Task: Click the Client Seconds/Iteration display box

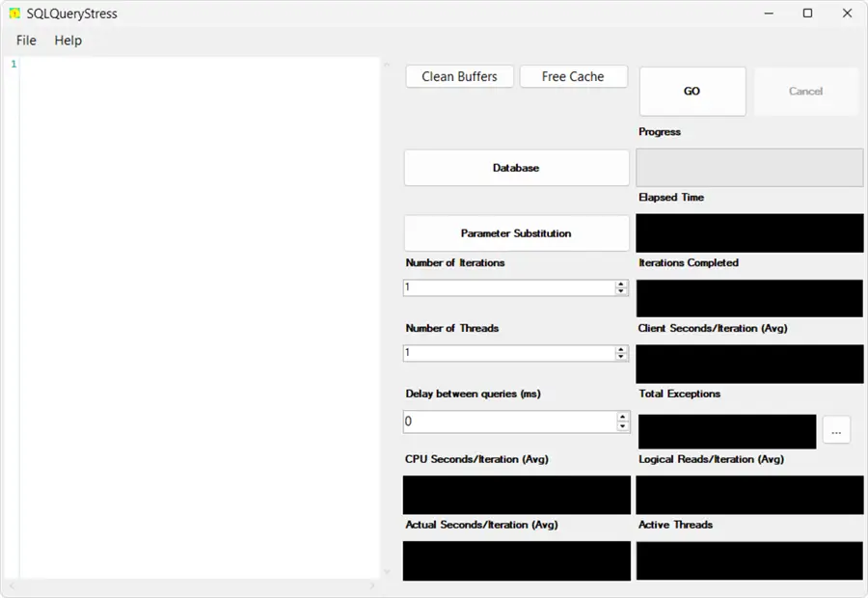Action: (x=749, y=364)
